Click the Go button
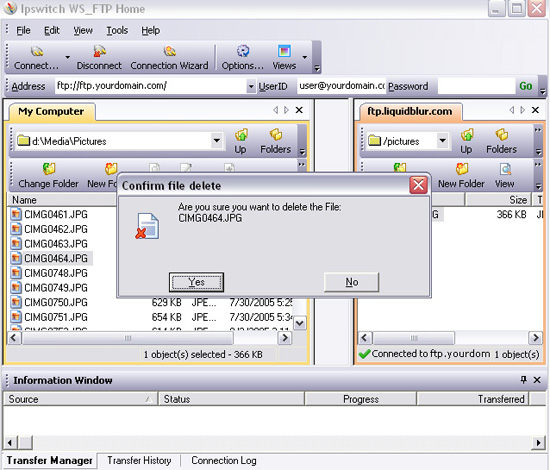Viewport: 550px width, 470px height. tap(526, 86)
